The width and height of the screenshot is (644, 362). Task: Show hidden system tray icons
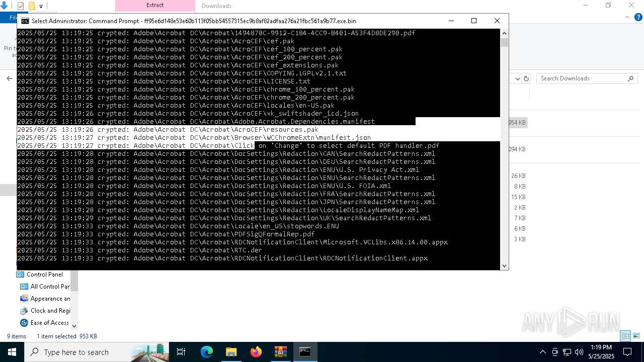[x=542, y=352]
